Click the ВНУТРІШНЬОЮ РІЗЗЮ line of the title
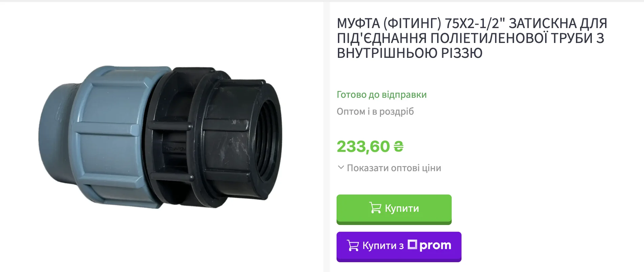This screenshot has width=644, height=272. coord(410,53)
